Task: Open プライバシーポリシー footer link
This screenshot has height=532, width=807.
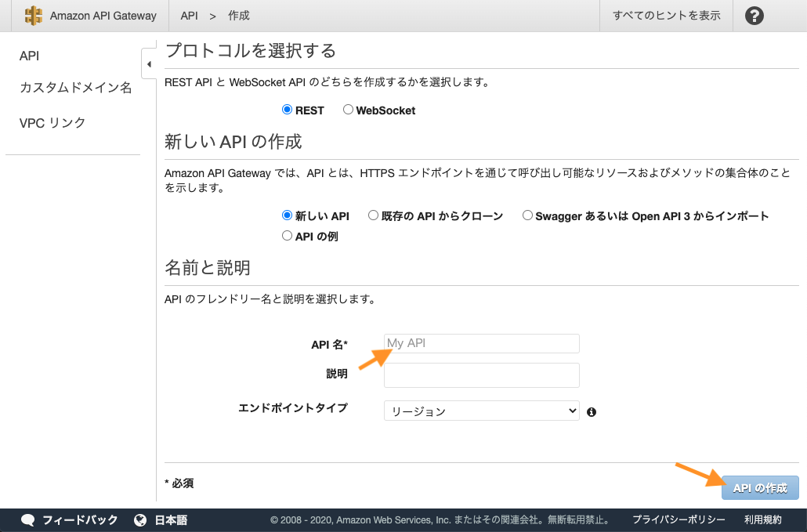Action: click(x=679, y=520)
